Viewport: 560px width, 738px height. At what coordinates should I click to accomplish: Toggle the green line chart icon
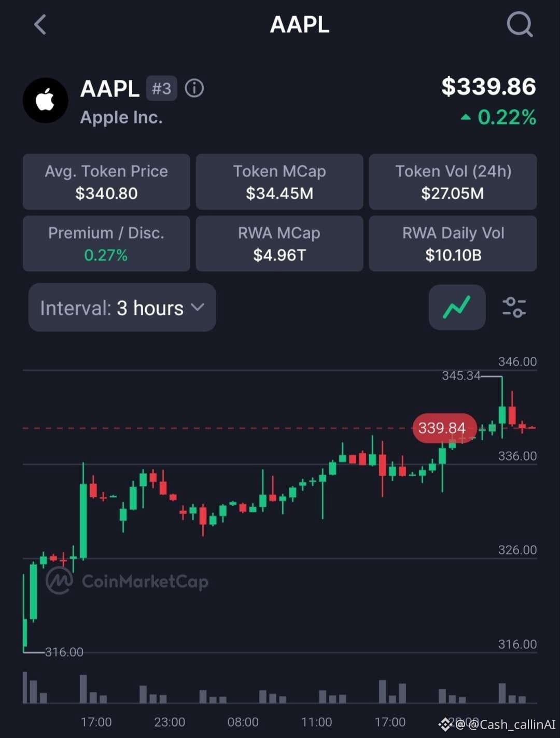tap(457, 307)
